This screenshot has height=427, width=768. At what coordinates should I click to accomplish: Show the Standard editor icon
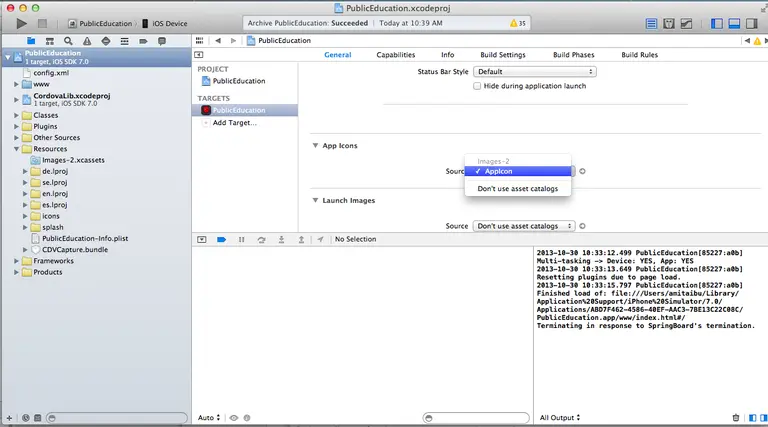click(x=651, y=24)
